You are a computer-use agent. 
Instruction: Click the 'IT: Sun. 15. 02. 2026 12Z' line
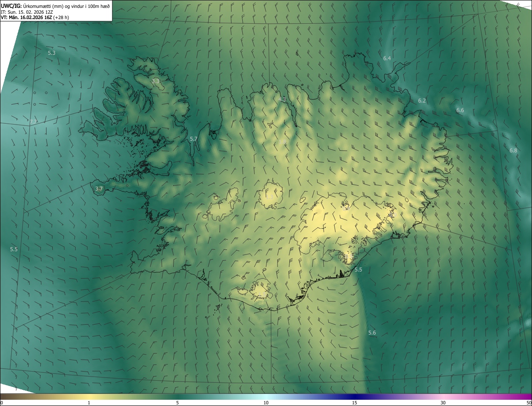(27, 12)
